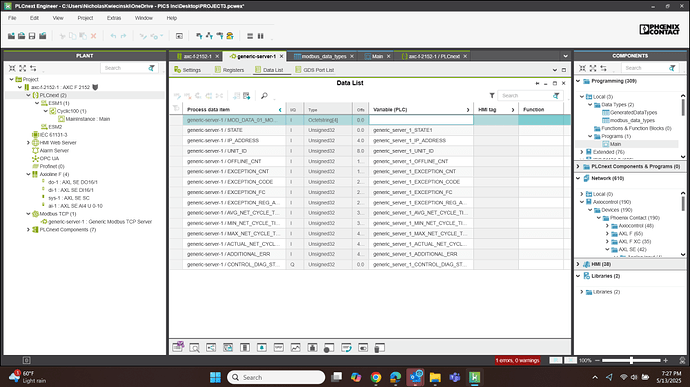This screenshot has width=690, height=387.
Task: Click in the Data List Search field
Action: (x=526, y=96)
